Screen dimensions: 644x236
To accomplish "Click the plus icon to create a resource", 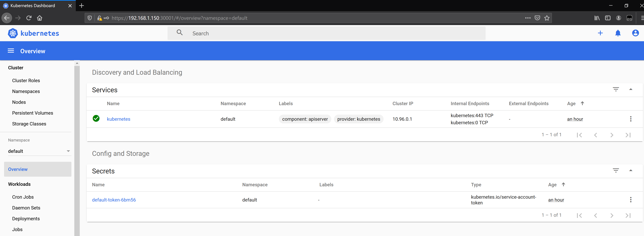I will pos(600,33).
